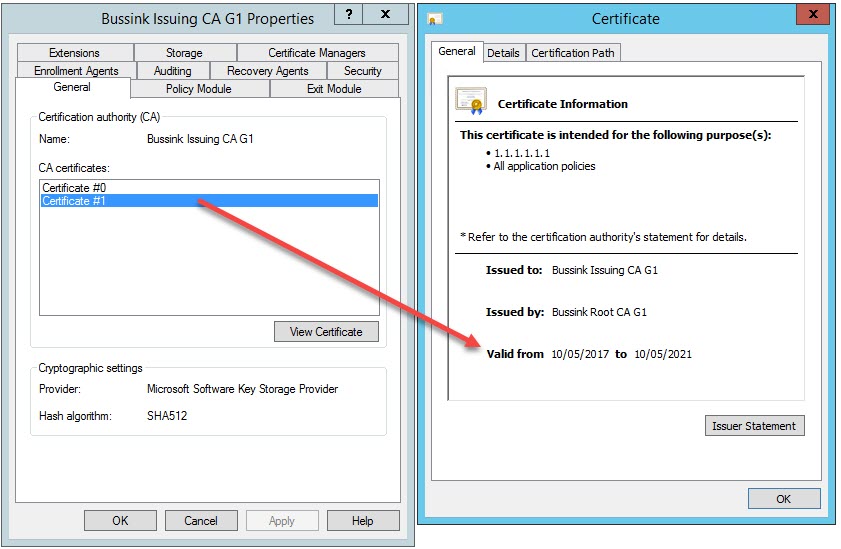The height and width of the screenshot is (549, 841).
Task: Show the Exit Module tab
Action: pos(334,89)
